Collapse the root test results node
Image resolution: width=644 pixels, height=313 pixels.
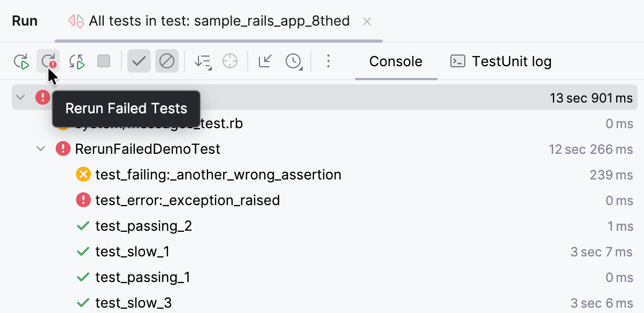click(20, 97)
